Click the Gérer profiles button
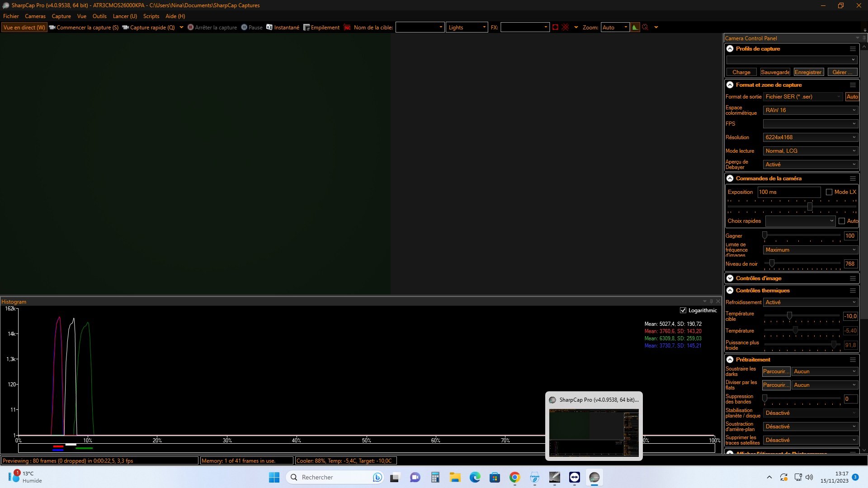 pyautogui.click(x=842, y=72)
